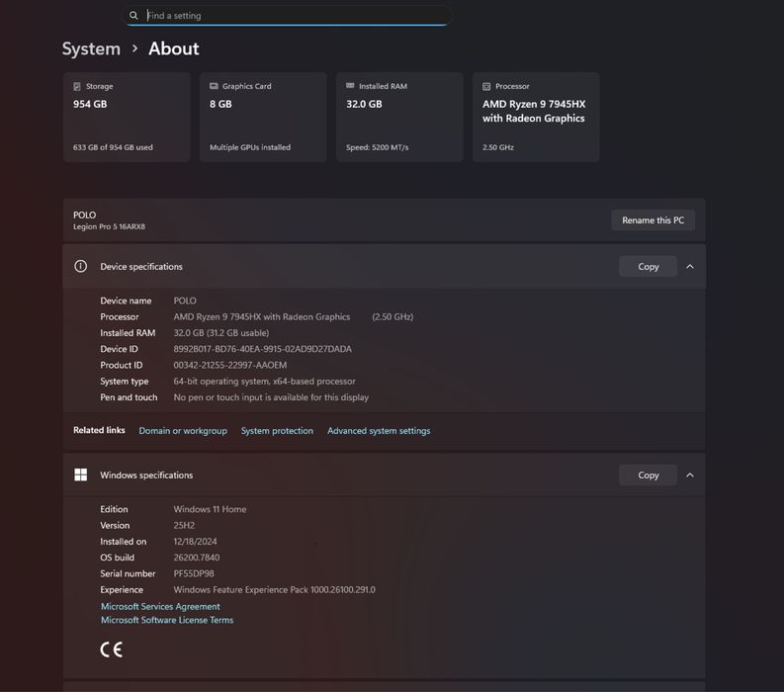
Task: Collapse the Device specifications section
Action: point(690,266)
